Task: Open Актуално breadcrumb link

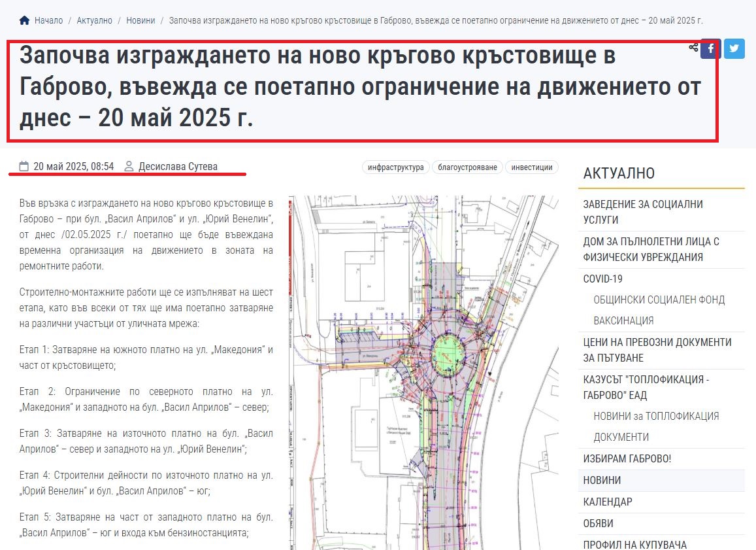Action: point(95,20)
